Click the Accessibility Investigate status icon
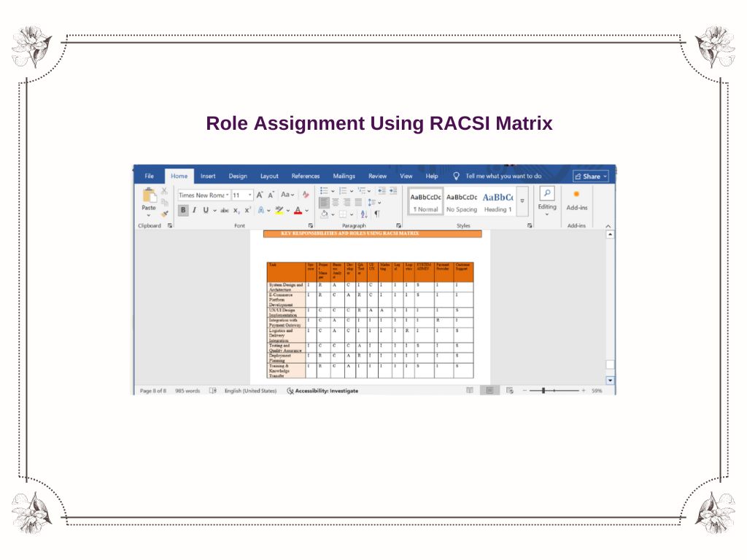747x560 pixels. point(290,391)
